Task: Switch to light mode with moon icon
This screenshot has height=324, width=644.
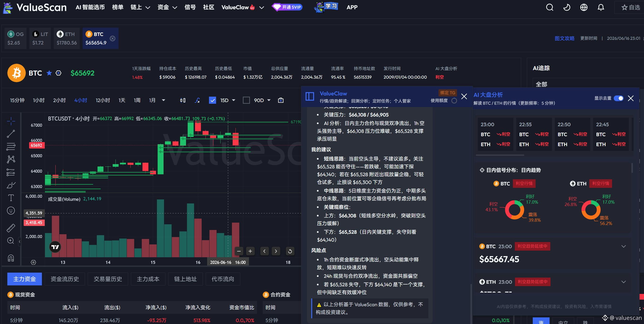Action: pos(567,7)
